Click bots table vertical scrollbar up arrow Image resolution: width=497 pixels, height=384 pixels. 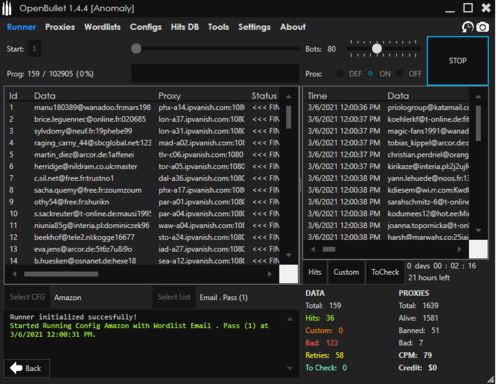pyautogui.click(x=289, y=97)
